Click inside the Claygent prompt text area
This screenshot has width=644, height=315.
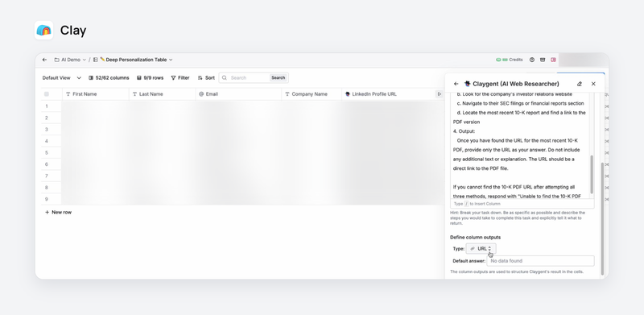point(519,145)
